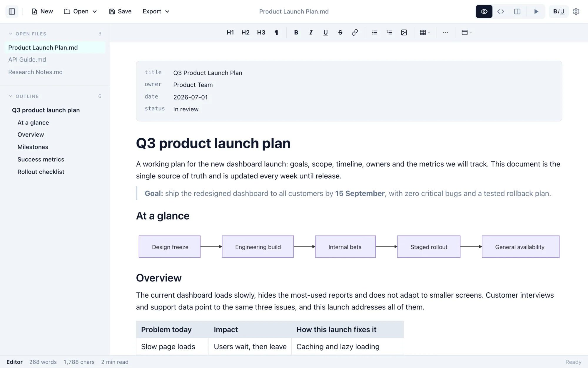This screenshot has width=588, height=368.
Task: Toggle italic formatting
Action: tap(311, 32)
